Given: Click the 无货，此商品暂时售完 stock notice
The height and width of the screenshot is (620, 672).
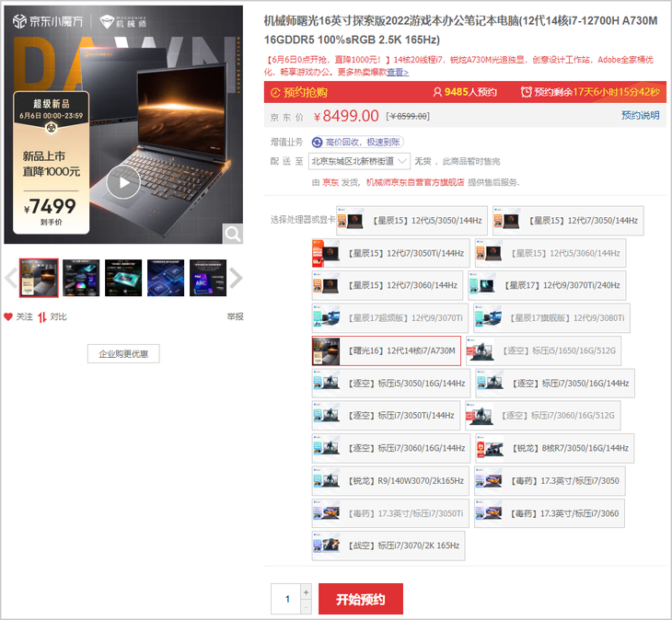Looking at the screenshot, I should (x=457, y=161).
